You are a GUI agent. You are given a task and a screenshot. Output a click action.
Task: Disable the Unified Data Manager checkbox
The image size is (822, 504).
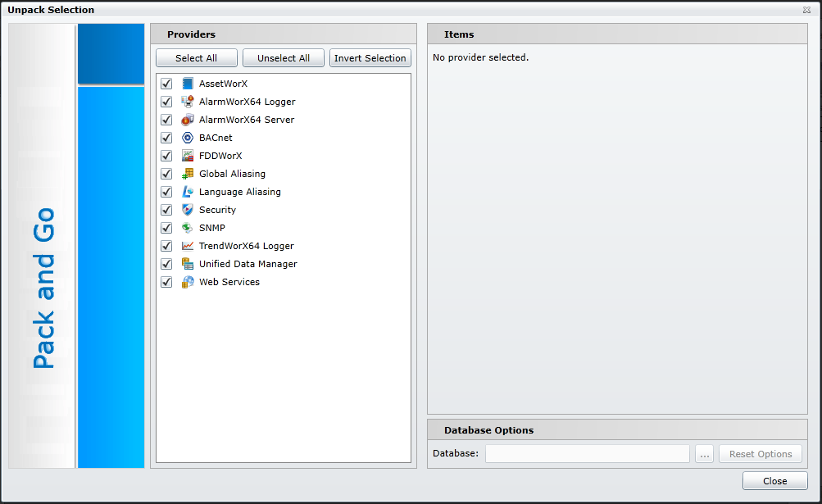click(166, 264)
